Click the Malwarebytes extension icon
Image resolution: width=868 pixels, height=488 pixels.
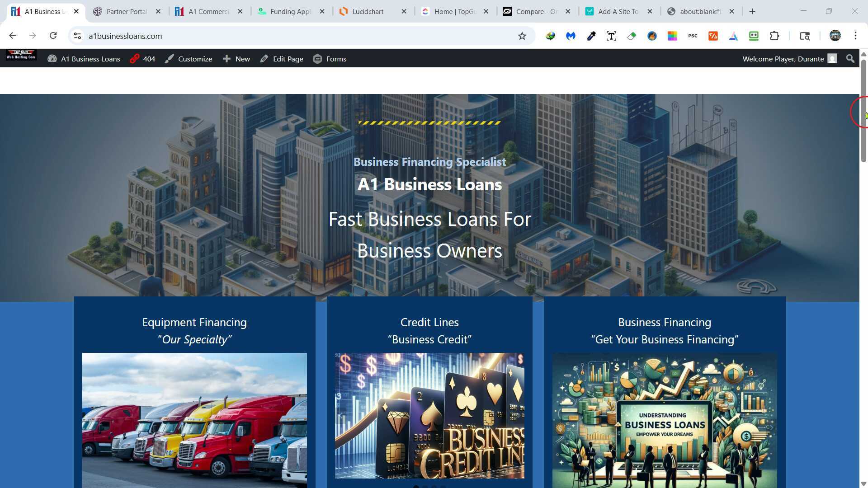(571, 36)
